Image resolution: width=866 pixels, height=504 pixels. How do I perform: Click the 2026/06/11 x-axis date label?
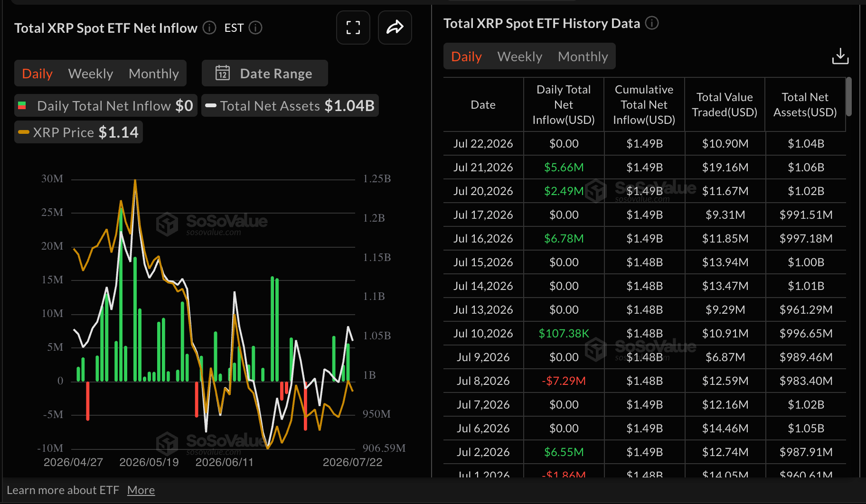[225, 462]
